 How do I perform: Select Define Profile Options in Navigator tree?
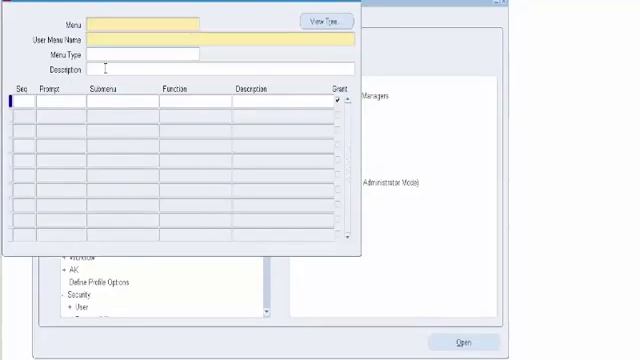point(99,282)
